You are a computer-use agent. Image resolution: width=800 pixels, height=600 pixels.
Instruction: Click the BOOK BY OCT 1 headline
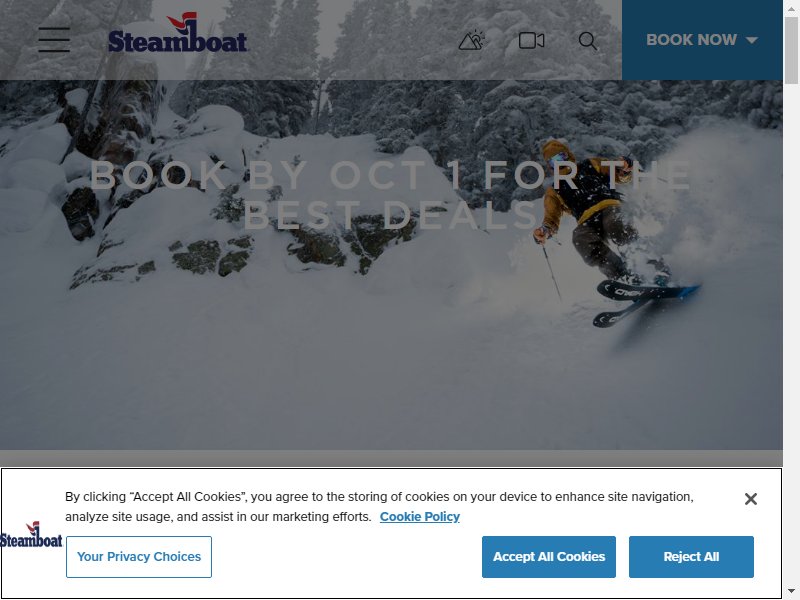[x=390, y=195]
